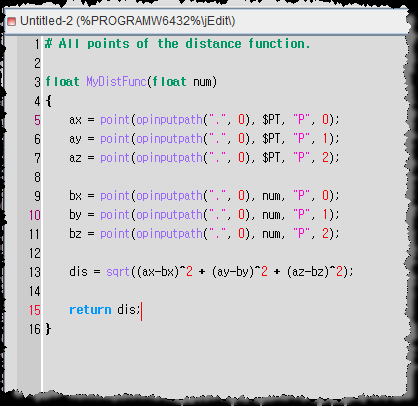This screenshot has width=418, height=406.
Task: Click the "point" function call on line 5
Action: [x=115, y=119]
